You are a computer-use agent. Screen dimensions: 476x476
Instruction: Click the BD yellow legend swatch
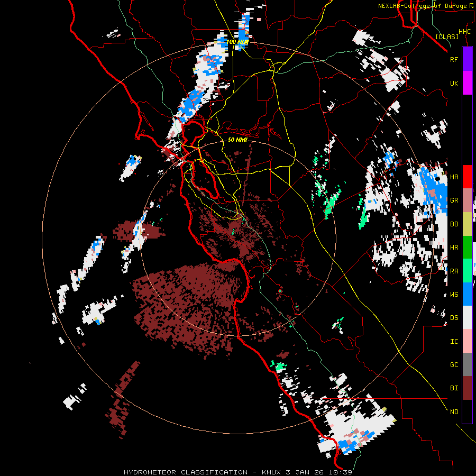click(x=467, y=224)
